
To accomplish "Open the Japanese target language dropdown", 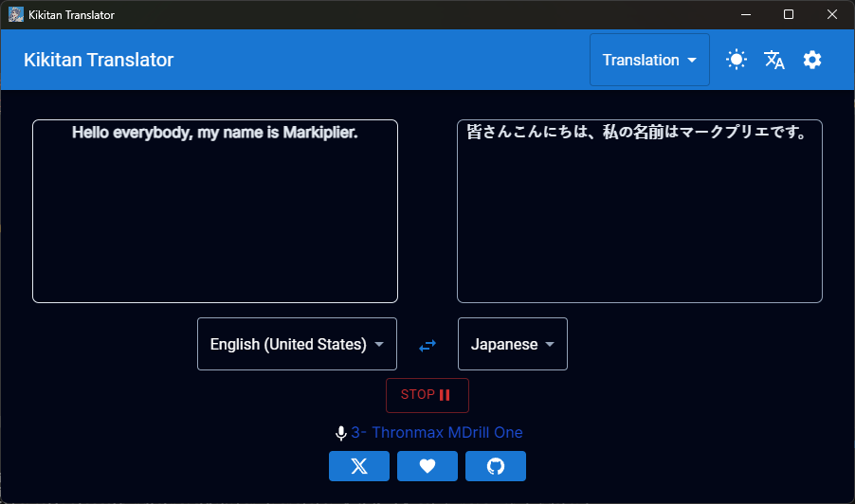I will click(513, 344).
